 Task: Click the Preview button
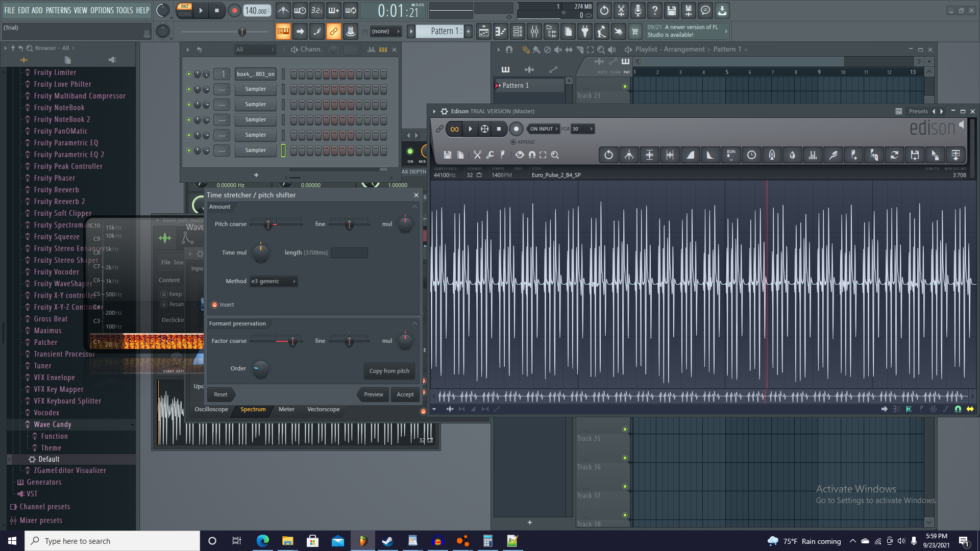point(373,395)
